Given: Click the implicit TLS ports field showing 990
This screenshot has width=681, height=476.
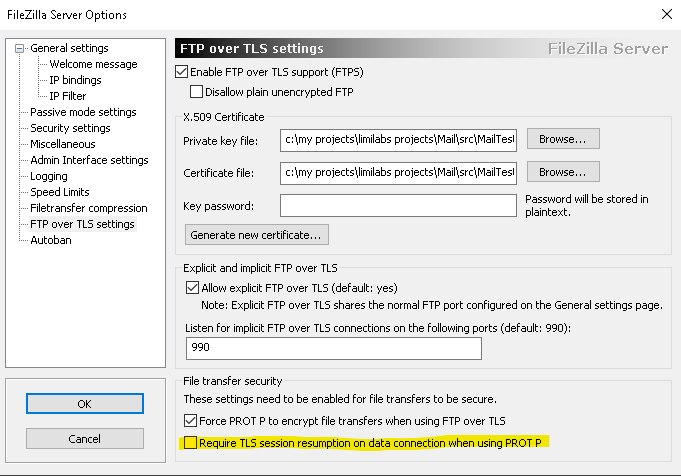Looking at the screenshot, I should [x=334, y=348].
